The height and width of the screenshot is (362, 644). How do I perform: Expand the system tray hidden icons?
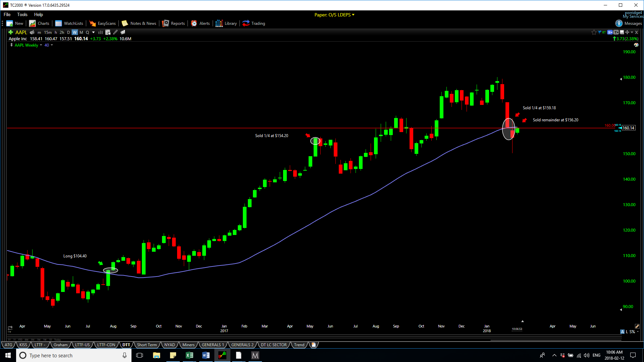click(x=554, y=355)
